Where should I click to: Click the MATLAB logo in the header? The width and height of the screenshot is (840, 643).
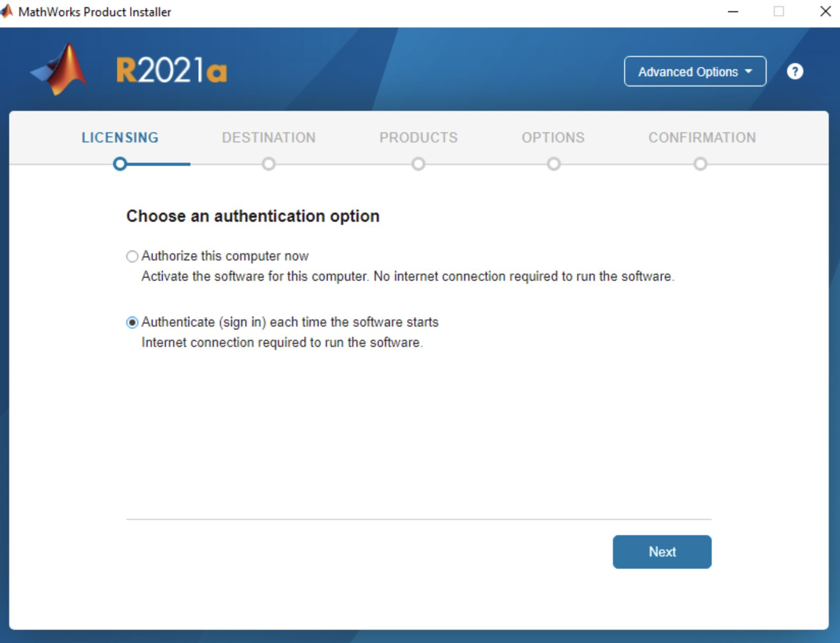point(59,69)
